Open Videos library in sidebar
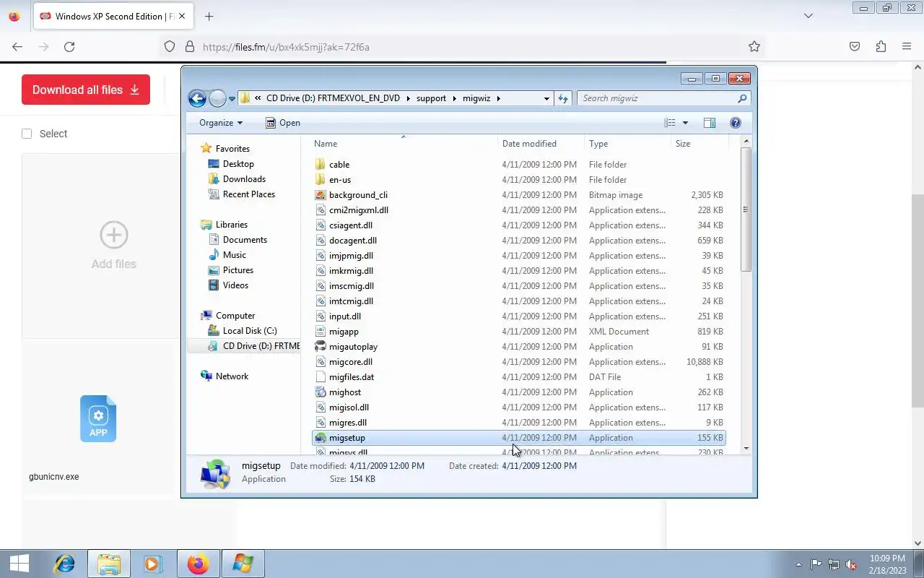Screen dimensions: 924x578 click(235, 285)
